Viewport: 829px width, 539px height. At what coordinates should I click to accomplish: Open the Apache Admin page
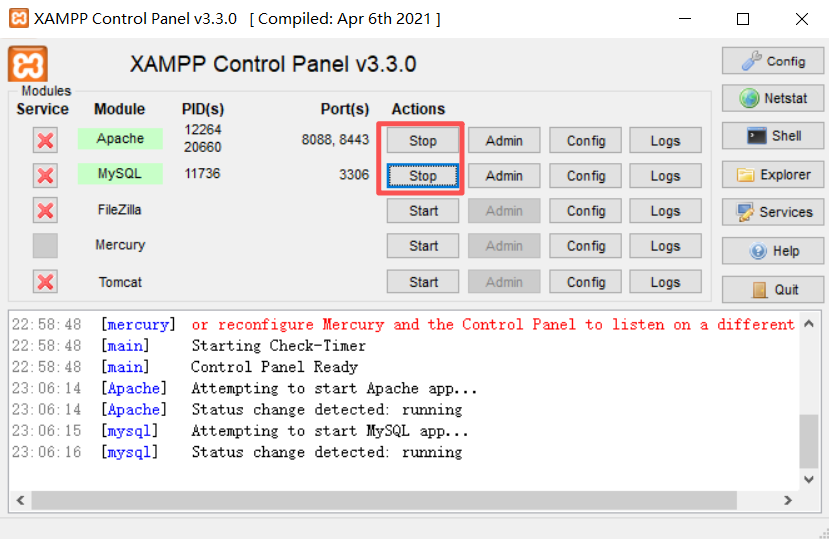click(x=504, y=141)
